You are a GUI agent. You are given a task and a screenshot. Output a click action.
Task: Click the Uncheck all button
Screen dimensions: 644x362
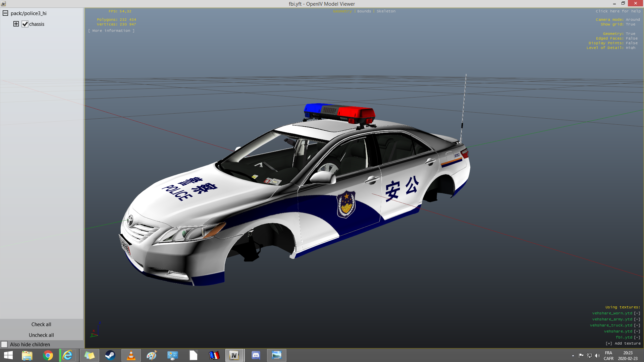click(41, 335)
